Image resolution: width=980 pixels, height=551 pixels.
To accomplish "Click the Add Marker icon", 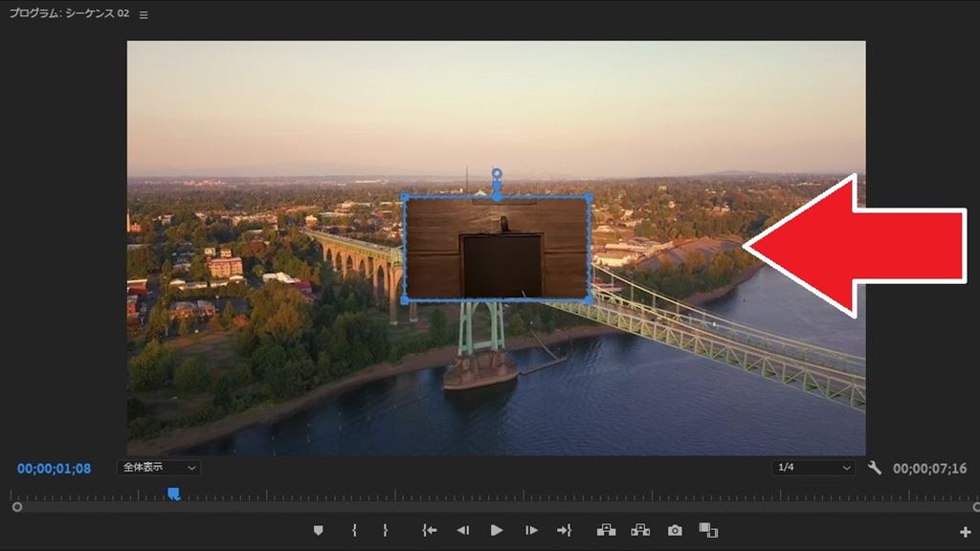I will coord(319,530).
